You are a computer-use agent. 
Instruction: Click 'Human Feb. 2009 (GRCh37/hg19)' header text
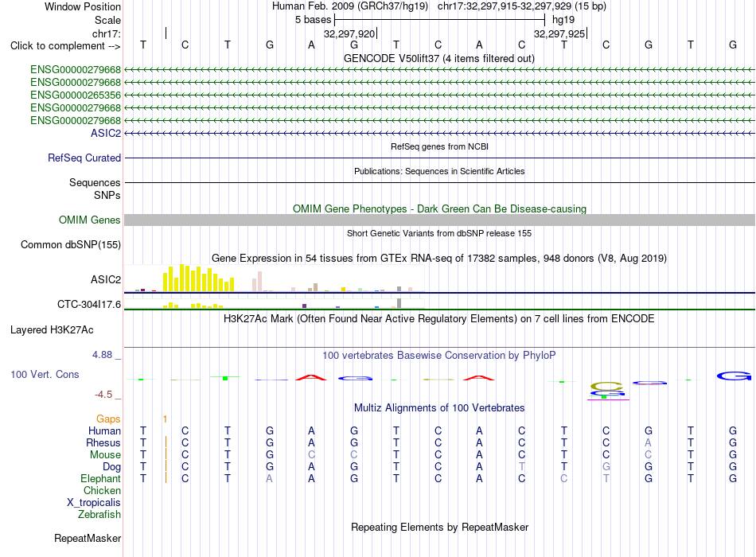pyautogui.click(x=350, y=6)
